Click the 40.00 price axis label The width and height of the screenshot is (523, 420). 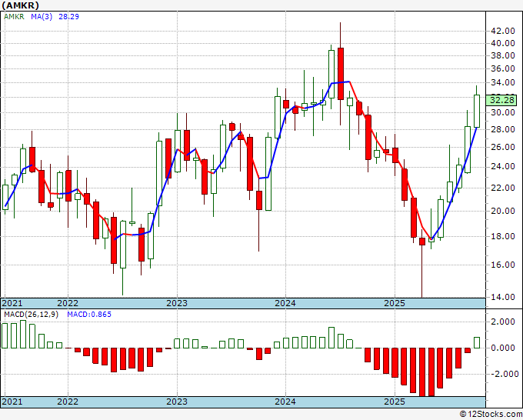click(x=503, y=43)
